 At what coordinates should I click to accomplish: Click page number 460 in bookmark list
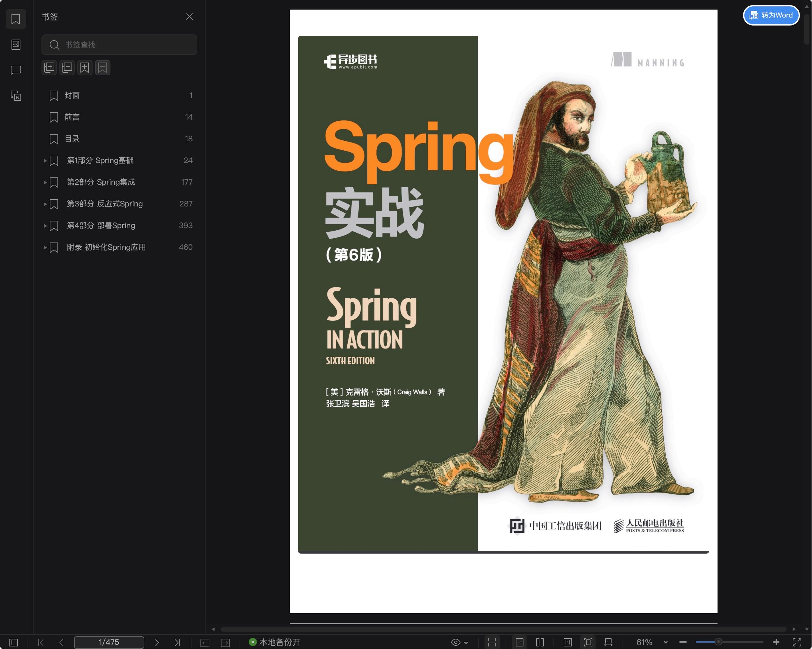(x=185, y=247)
